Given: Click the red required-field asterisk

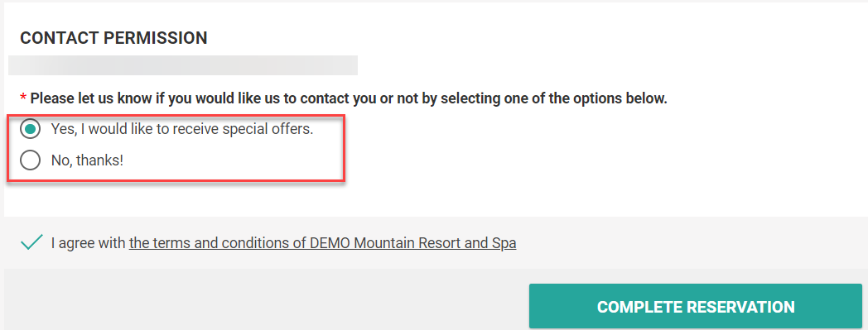Looking at the screenshot, I should click(23, 98).
